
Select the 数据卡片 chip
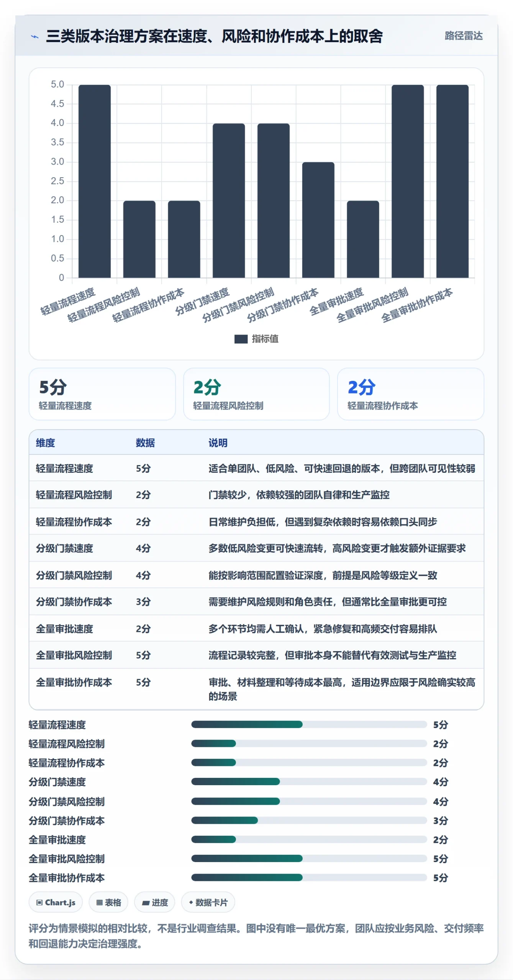coord(208,902)
